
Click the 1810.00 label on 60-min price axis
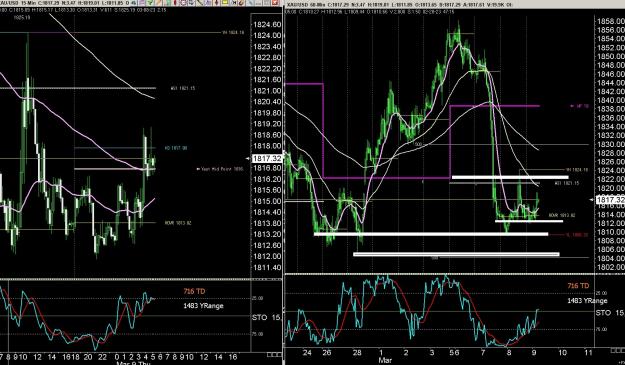pyautogui.click(x=611, y=232)
